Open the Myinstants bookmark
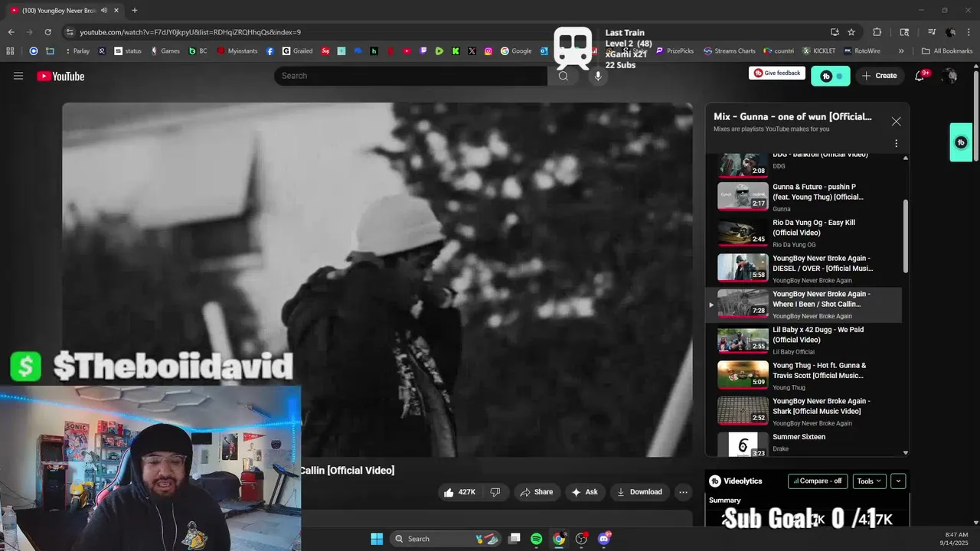 pyautogui.click(x=238, y=51)
